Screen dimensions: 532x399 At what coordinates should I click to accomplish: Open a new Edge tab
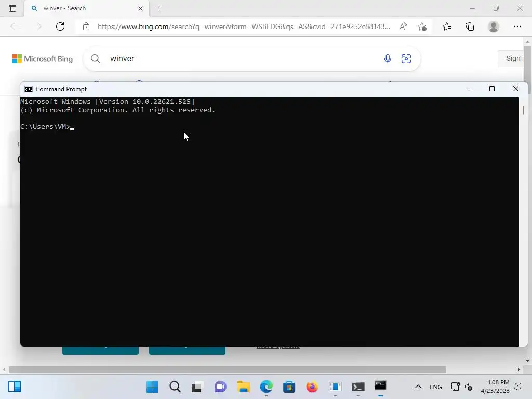click(x=158, y=8)
